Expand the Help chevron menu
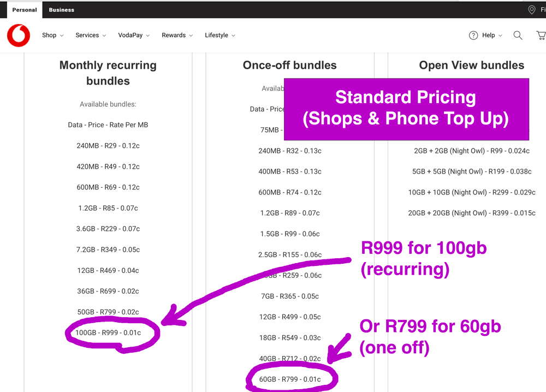This screenshot has height=392, width=546. click(499, 35)
